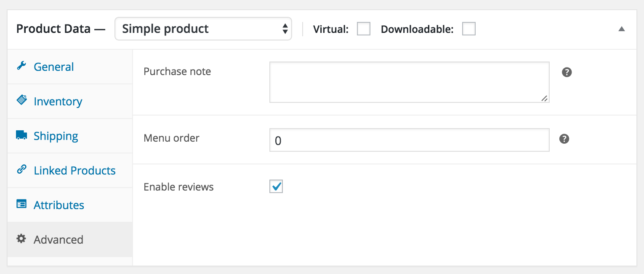This screenshot has width=644, height=274.
Task: Go to the Shipping tab
Action: (56, 136)
